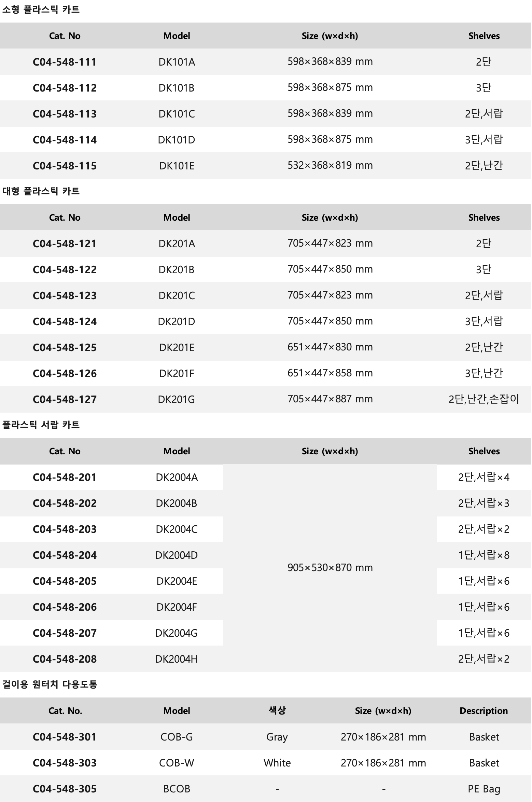
Task: Click the 1단,서랍×8 shelves cell
Action: point(484,555)
